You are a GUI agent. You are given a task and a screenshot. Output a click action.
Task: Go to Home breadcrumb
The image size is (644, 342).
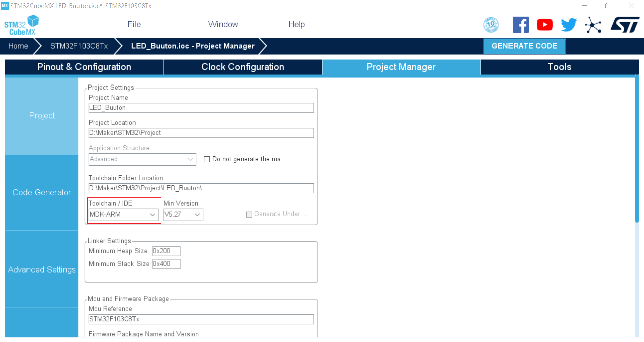pos(18,46)
